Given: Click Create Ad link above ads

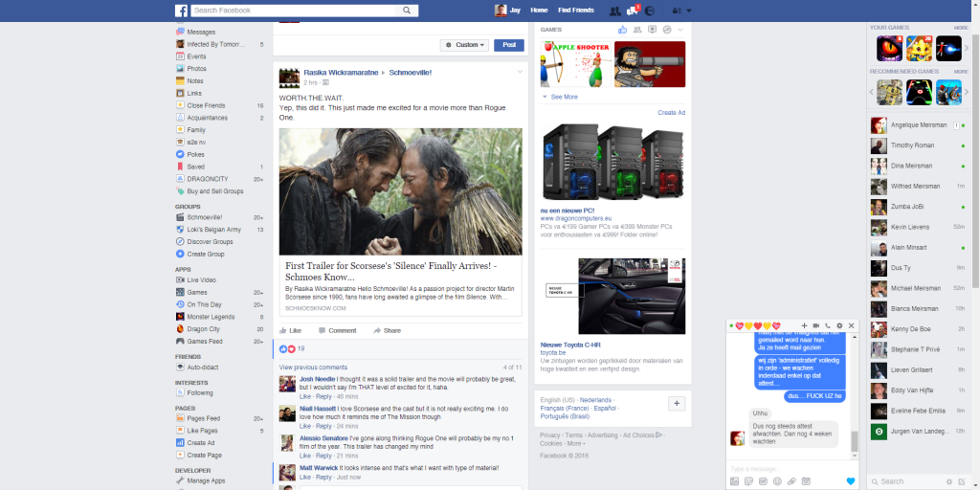Looking at the screenshot, I should (671, 113).
